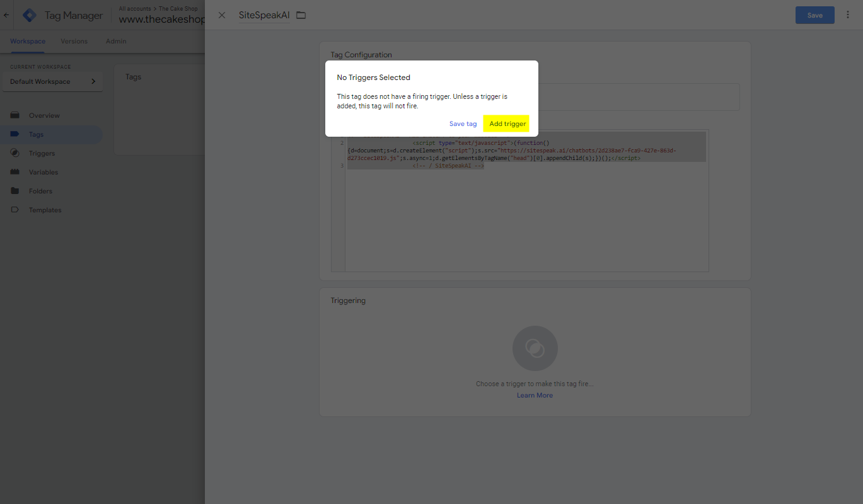Click the Triggering section heading
This screenshot has width=863, height=504.
[348, 301]
